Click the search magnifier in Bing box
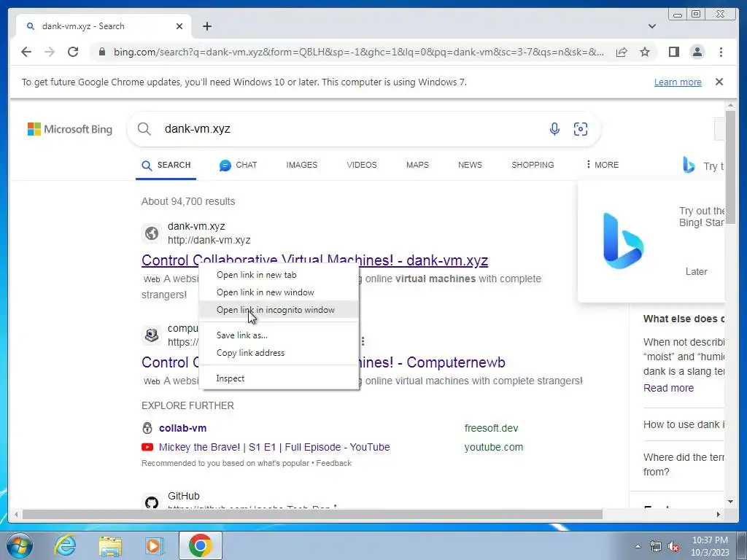Image resolution: width=747 pixels, height=560 pixels. (144, 129)
